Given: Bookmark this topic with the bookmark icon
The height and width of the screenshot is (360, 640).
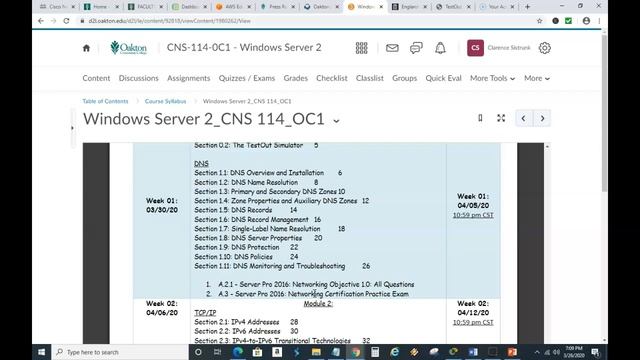Looking at the screenshot, I should tap(480, 118).
